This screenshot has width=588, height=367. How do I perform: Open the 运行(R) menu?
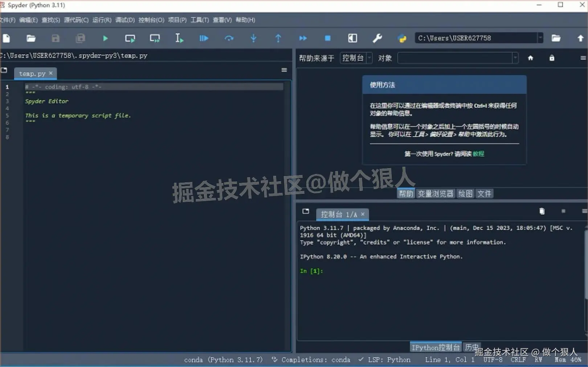pos(102,20)
